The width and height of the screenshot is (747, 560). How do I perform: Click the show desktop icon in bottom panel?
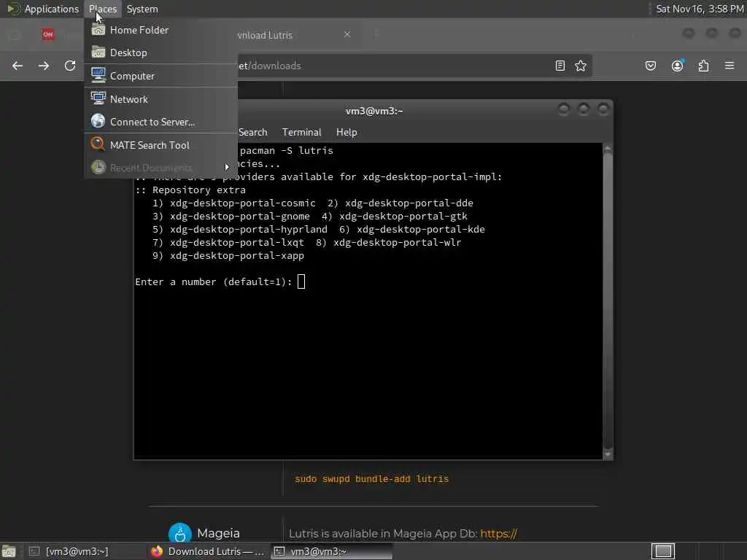tap(9, 551)
